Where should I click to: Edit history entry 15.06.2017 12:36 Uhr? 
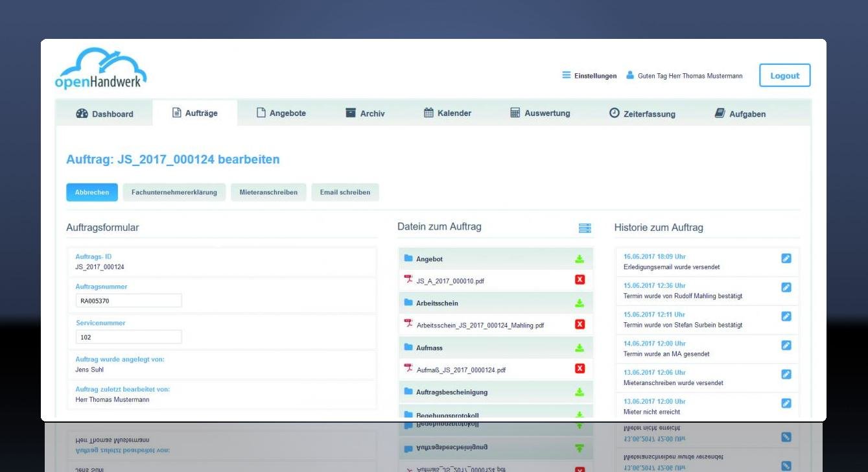pyautogui.click(x=786, y=287)
